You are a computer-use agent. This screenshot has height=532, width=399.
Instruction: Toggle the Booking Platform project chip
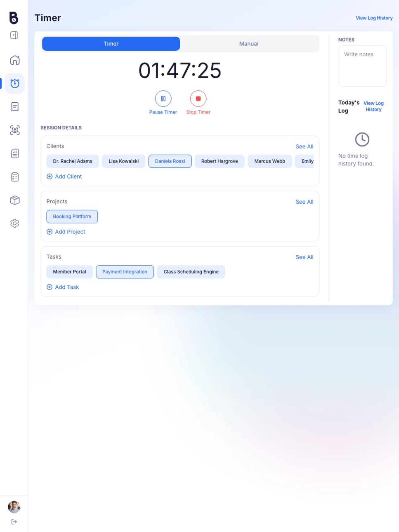(x=72, y=217)
